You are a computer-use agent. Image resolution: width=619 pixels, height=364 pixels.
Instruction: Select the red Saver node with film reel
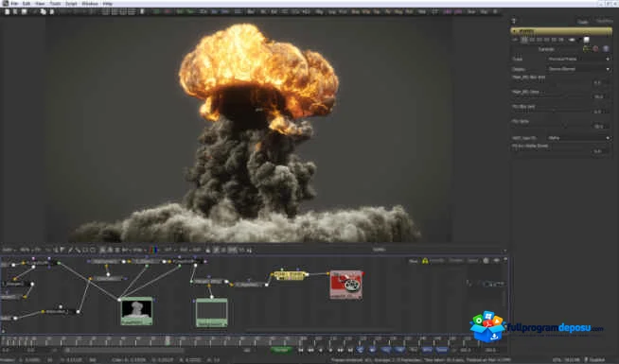pos(345,285)
